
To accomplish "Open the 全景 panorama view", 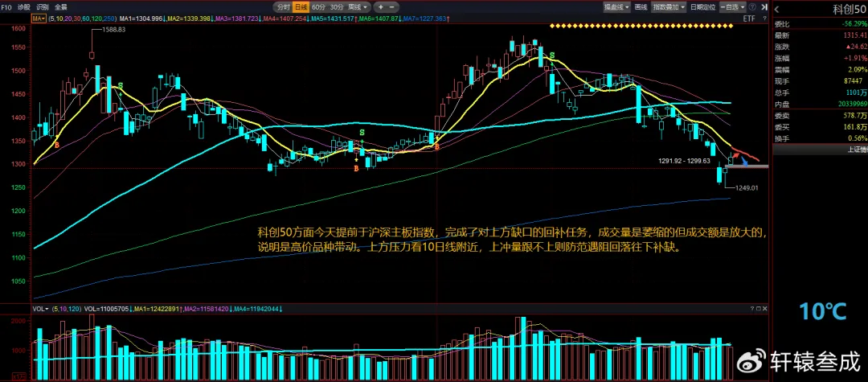I will tap(61, 7).
